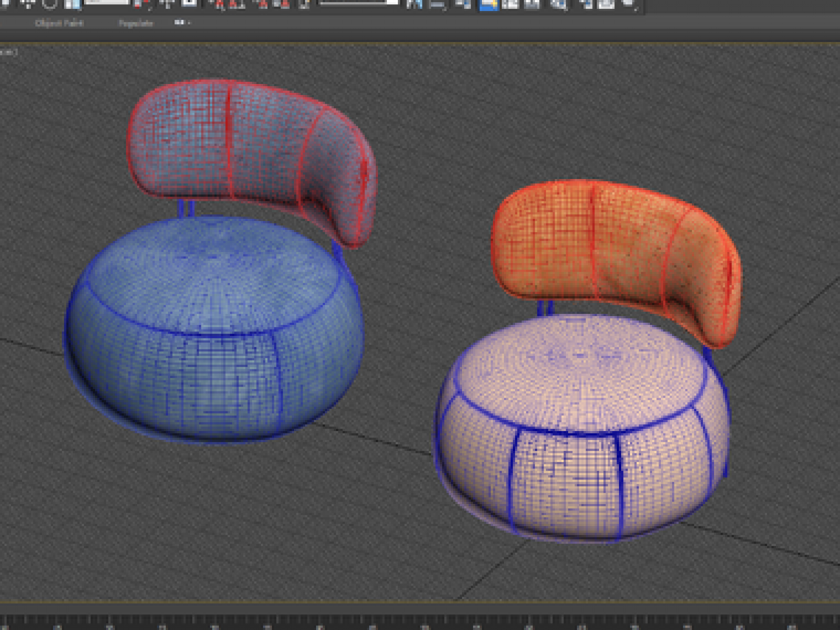Select the red backrest of the left chair
The image size is (840, 630).
tap(252, 157)
